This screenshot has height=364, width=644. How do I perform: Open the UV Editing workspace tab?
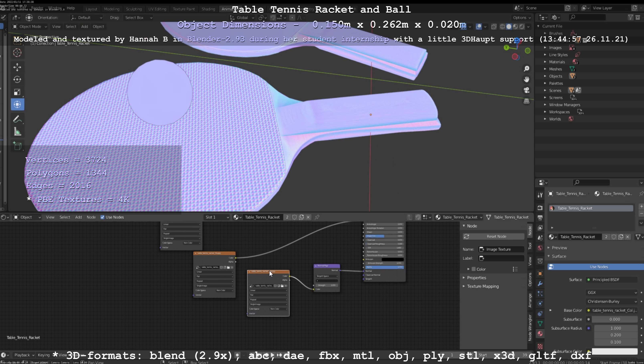pyautogui.click(x=157, y=9)
